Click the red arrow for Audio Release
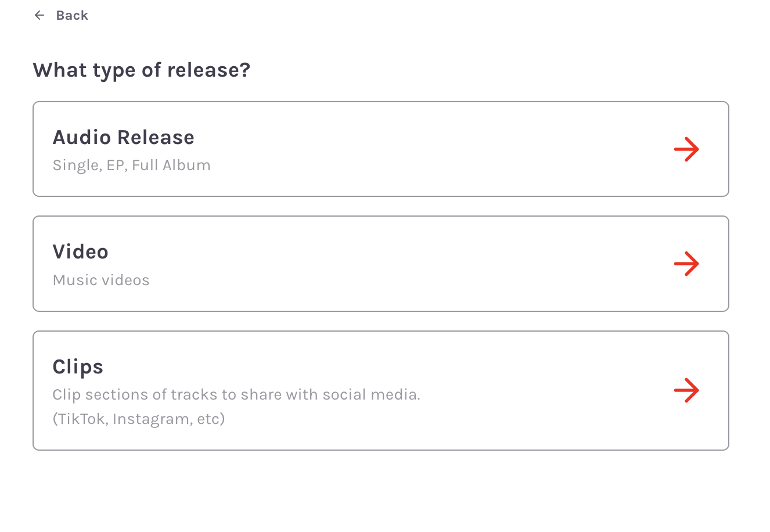The height and width of the screenshot is (532, 770). 686,149
